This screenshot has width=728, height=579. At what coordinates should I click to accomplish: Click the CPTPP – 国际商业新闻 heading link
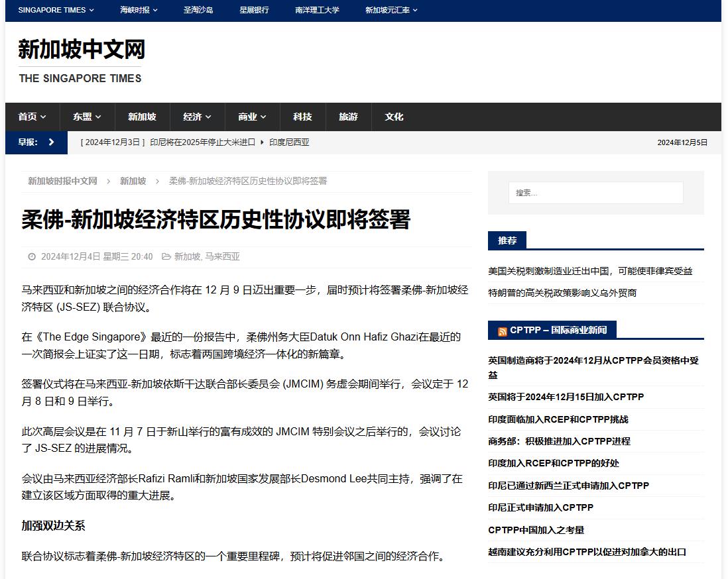point(558,331)
